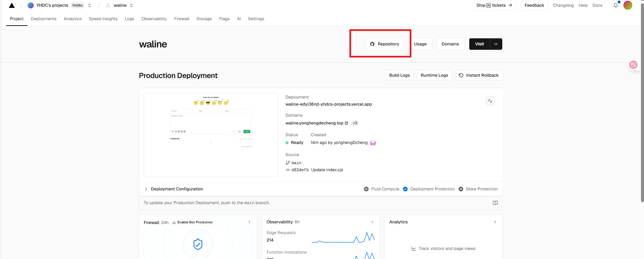The image size is (644, 259).
Task: Click the Deployment Protection status
Action: point(429,189)
